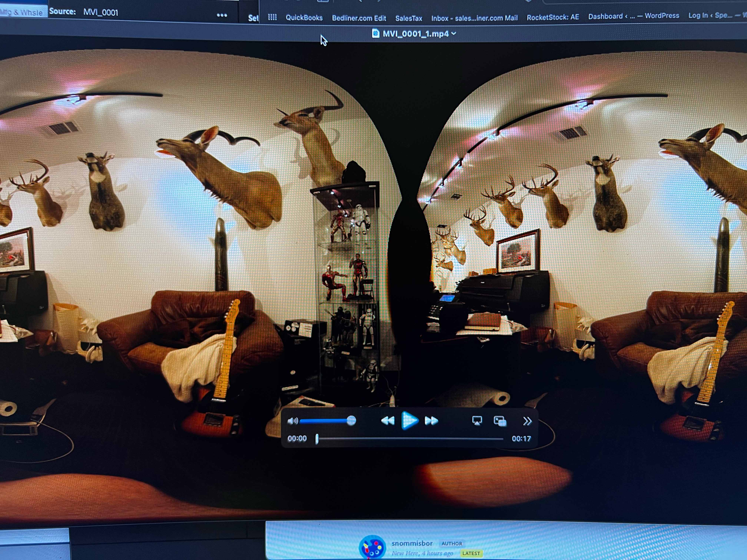Click the fast-forward icon
Screen dimensions: 747x560
pos(432,420)
